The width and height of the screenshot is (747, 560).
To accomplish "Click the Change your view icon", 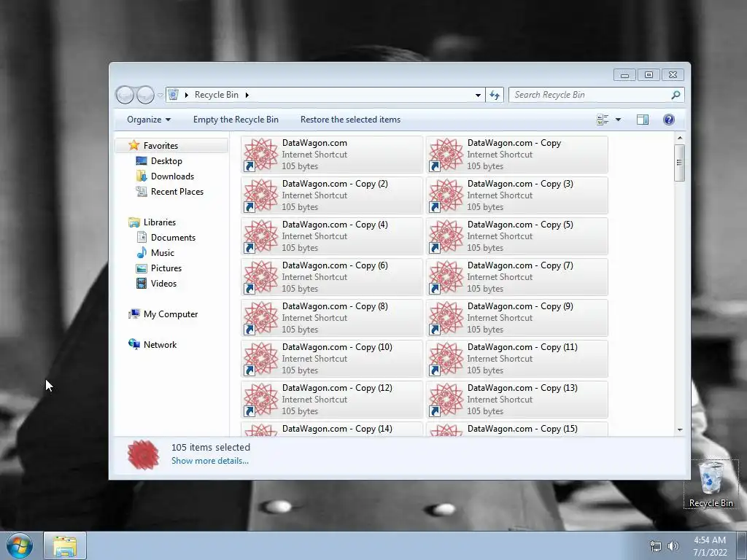I will [x=603, y=120].
